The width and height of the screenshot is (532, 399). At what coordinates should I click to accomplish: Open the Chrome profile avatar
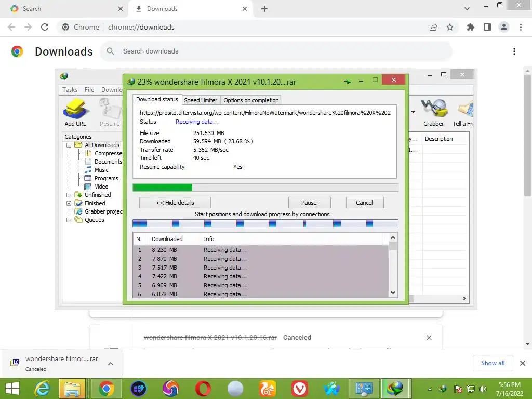[x=504, y=27]
